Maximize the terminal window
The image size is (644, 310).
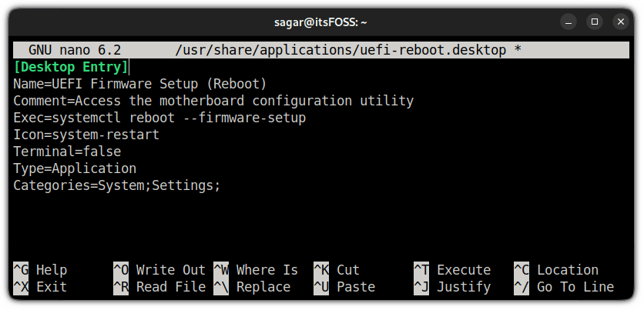tap(595, 20)
